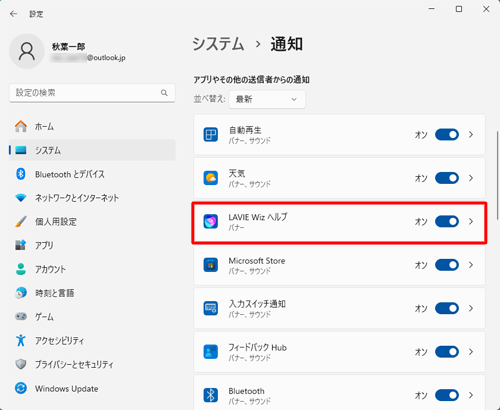
Task: Click the 設定の検索 search field
Action: tap(92, 93)
